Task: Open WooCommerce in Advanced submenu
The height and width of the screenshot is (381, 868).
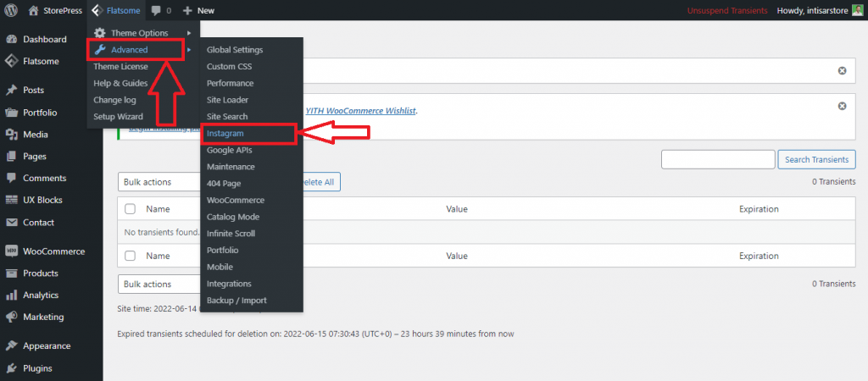Action: point(236,200)
